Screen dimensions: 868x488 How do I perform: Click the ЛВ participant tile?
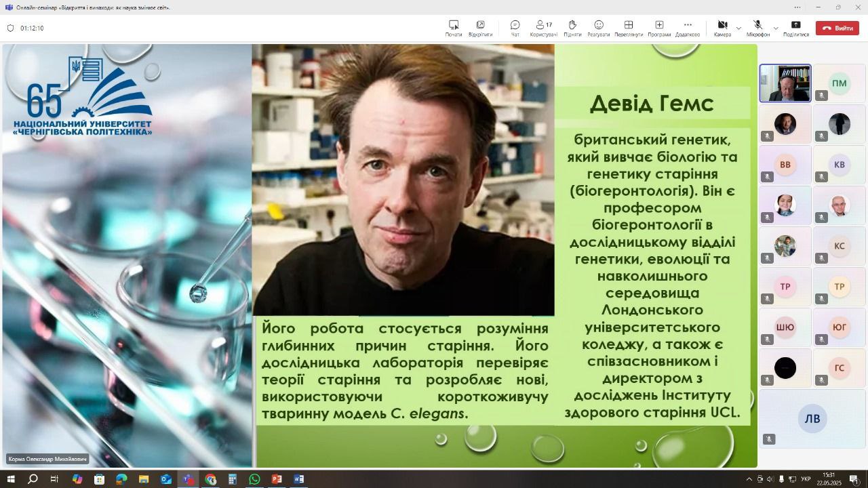(812, 419)
